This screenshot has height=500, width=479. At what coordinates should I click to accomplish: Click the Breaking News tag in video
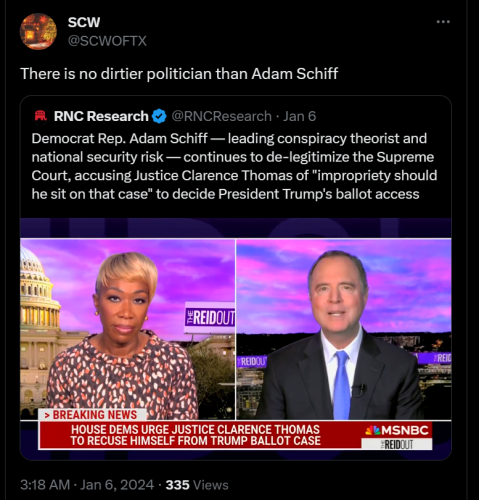pos(91,415)
